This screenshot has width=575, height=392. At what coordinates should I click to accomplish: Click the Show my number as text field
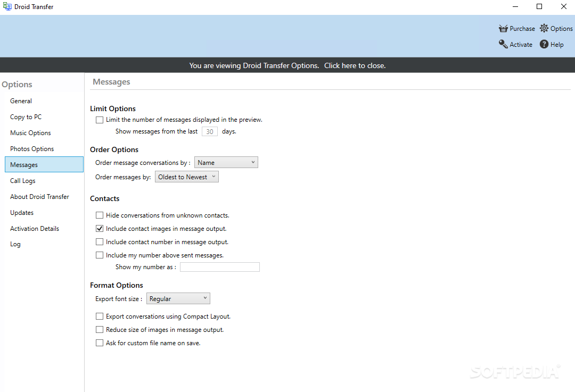220,267
